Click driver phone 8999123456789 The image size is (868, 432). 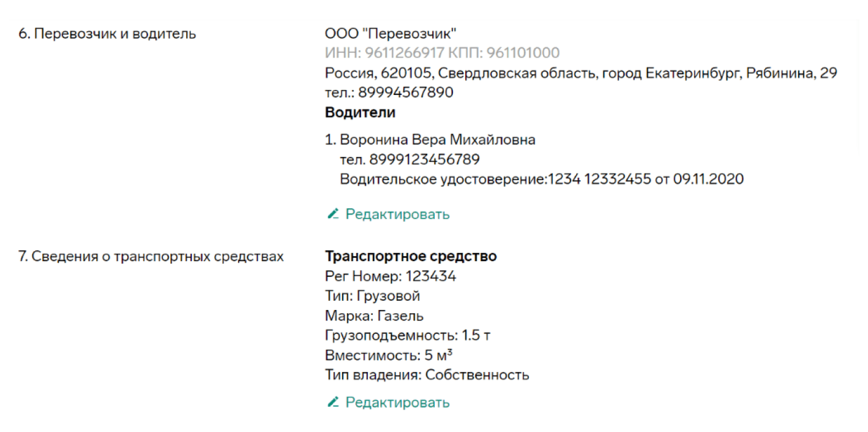[x=410, y=159]
